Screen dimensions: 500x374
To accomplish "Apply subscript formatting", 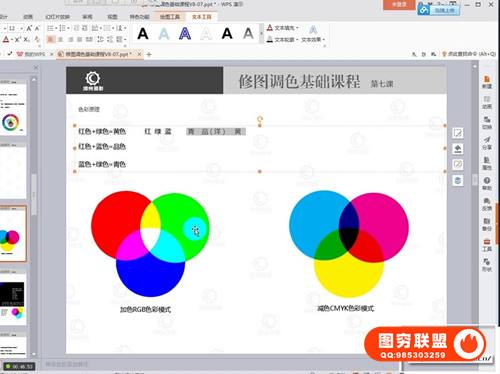I will tap(27, 39).
